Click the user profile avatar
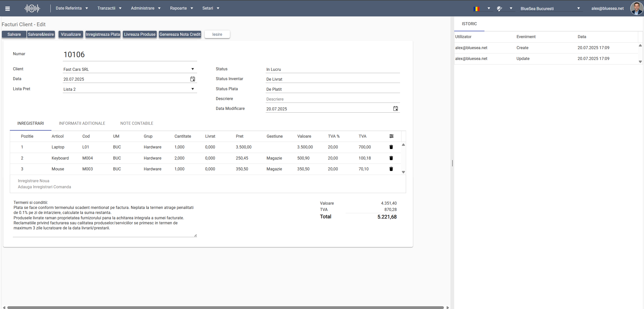The width and height of the screenshot is (644, 309). coord(636,8)
